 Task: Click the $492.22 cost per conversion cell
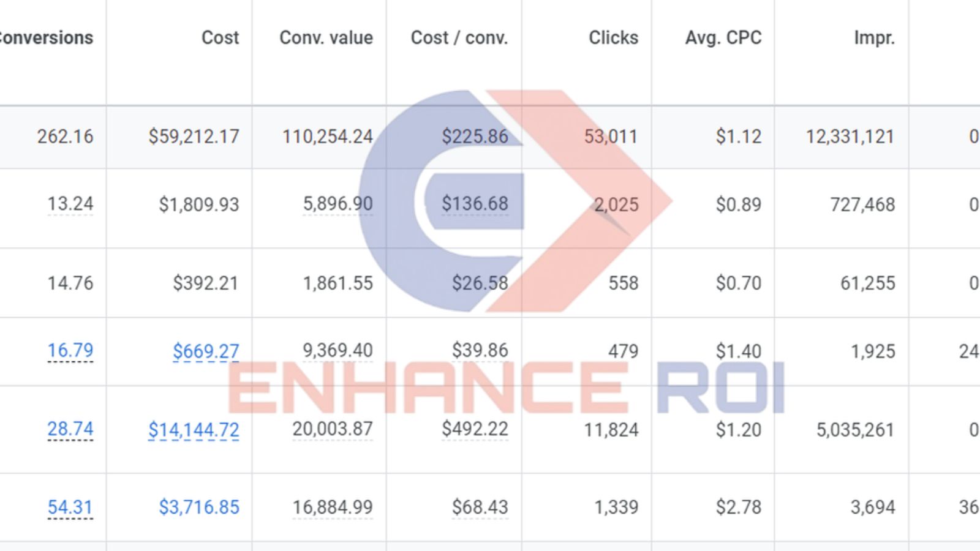tap(475, 429)
